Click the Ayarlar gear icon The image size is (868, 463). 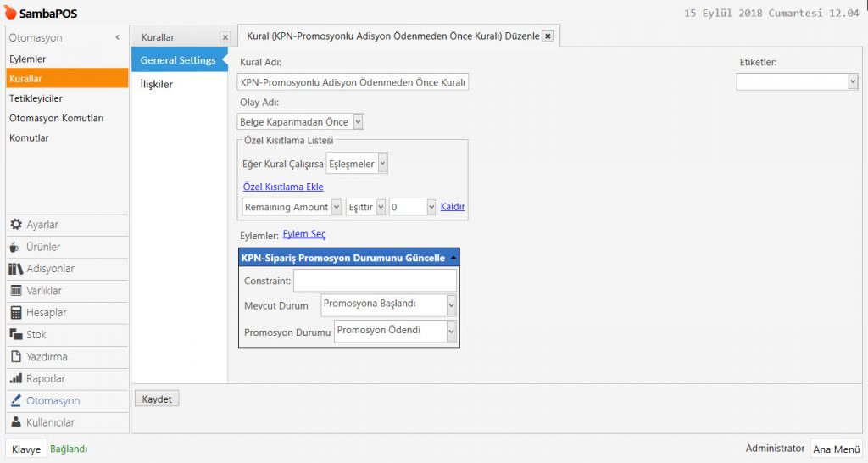pyautogui.click(x=15, y=225)
